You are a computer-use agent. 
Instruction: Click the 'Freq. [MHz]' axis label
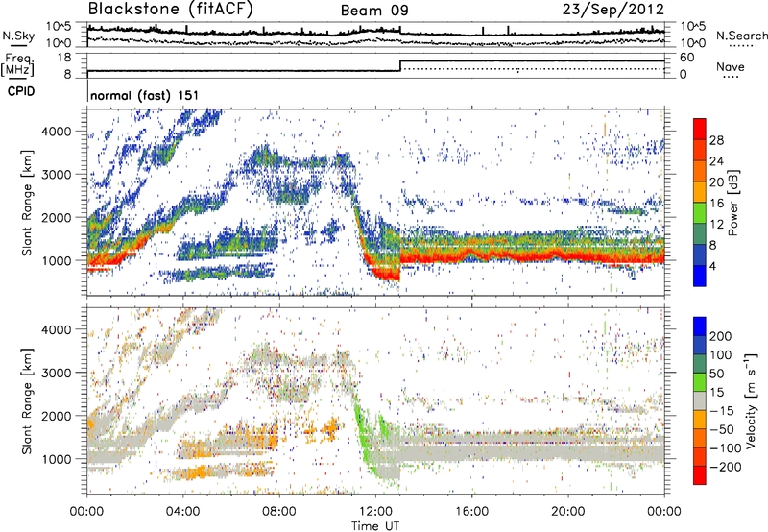[17, 65]
